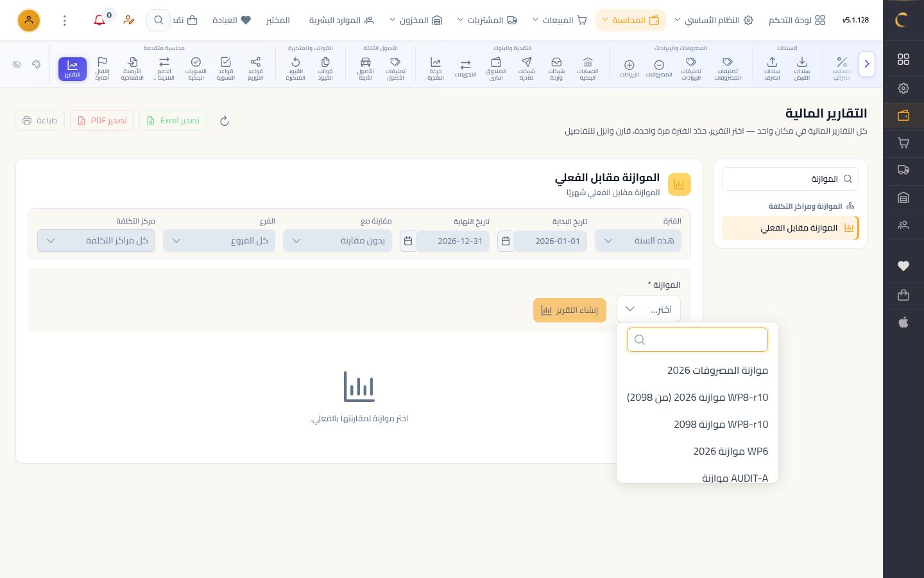Open the theme palette icon

(36, 64)
